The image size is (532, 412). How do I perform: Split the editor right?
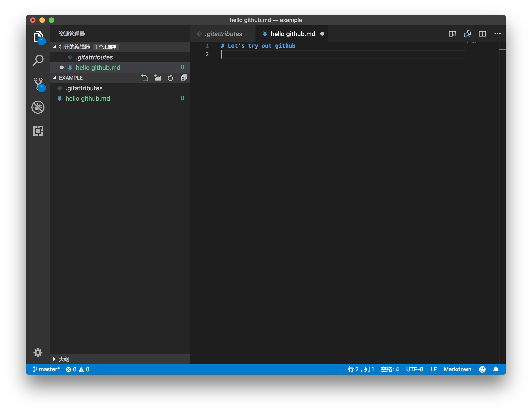[x=482, y=34]
